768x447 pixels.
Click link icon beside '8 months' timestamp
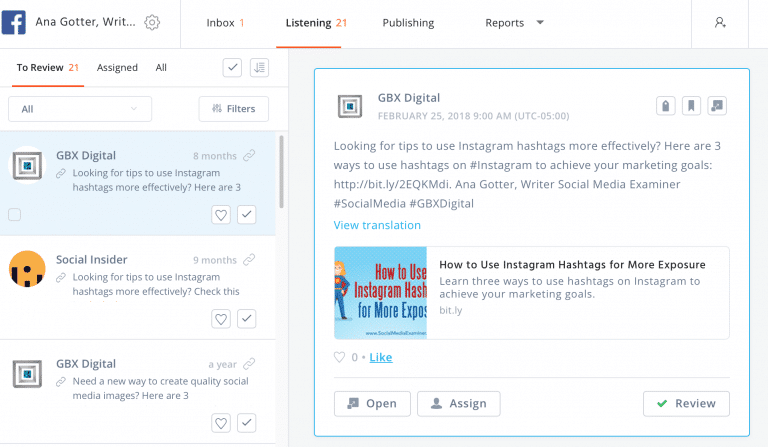[249, 156]
